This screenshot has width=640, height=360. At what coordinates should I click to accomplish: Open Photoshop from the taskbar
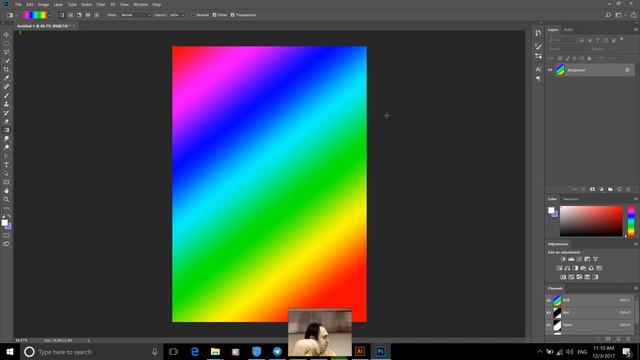[380, 351]
